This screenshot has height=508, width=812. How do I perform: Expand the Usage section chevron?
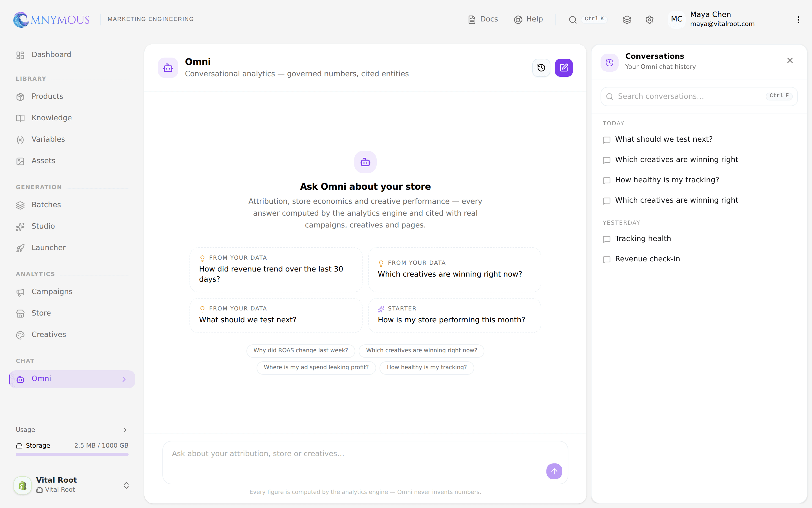pos(125,430)
